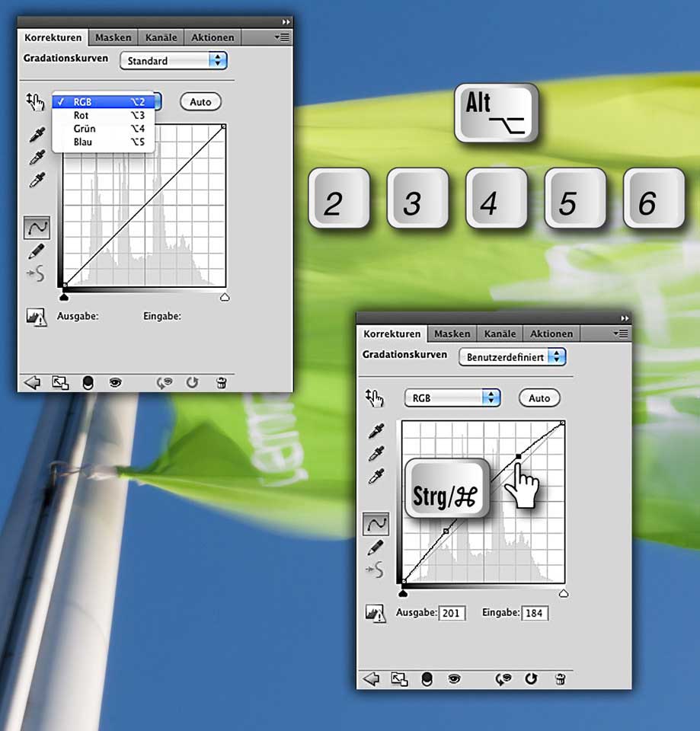The image size is (700, 731).
Task: Click black point slider in lower panel
Action: 404,593
